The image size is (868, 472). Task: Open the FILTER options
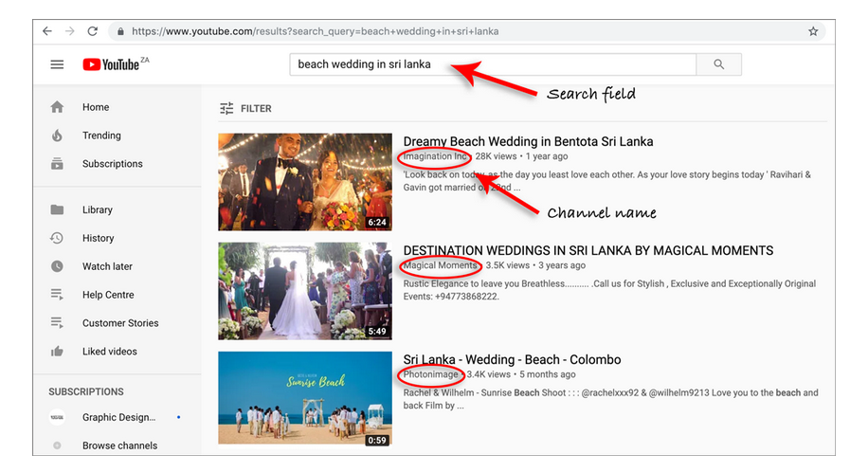245,109
